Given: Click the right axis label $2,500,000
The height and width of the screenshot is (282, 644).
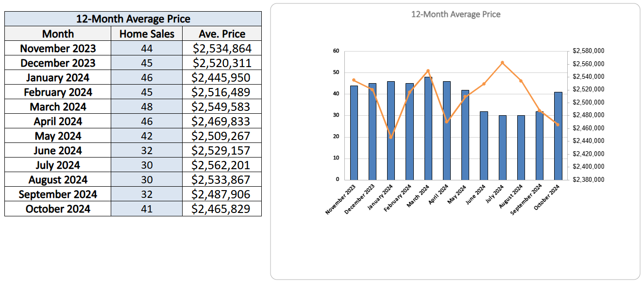Looking at the screenshot, I should pyautogui.click(x=588, y=102).
